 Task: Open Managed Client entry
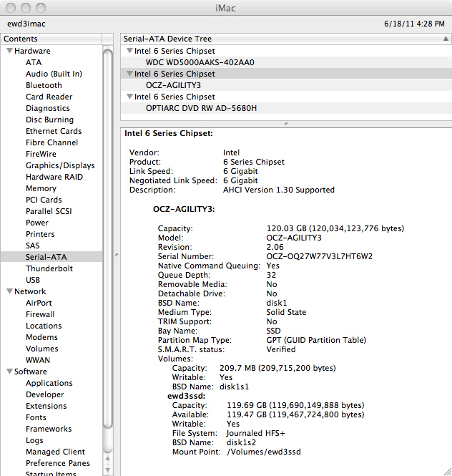coord(55,452)
